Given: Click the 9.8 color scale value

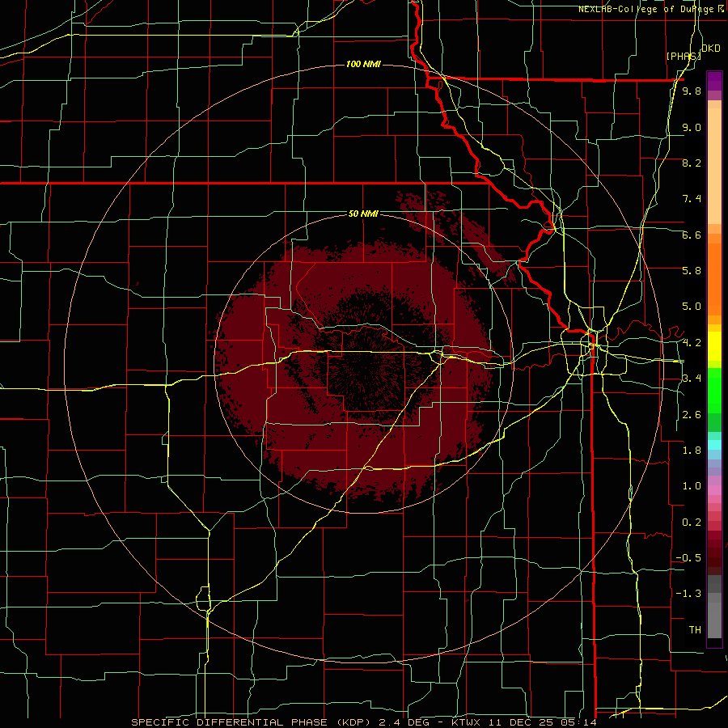Looking at the screenshot, I should [x=692, y=91].
